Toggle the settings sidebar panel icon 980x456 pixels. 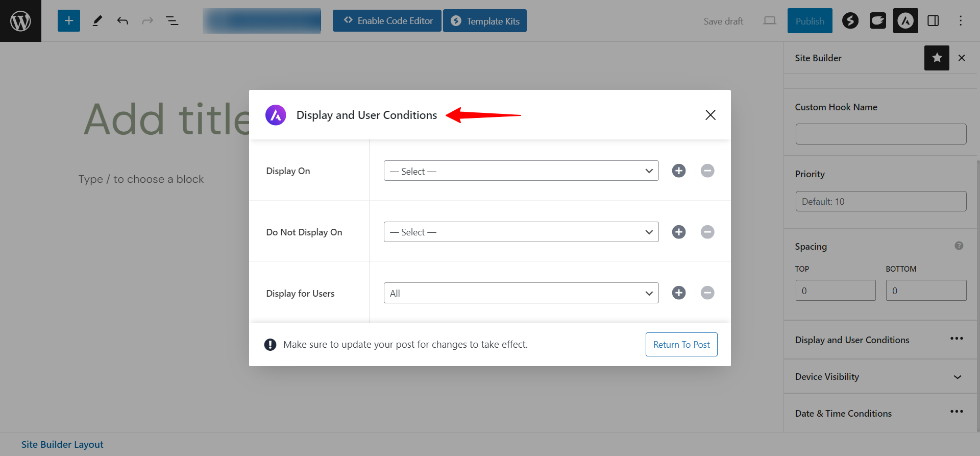click(x=933, y=21)
